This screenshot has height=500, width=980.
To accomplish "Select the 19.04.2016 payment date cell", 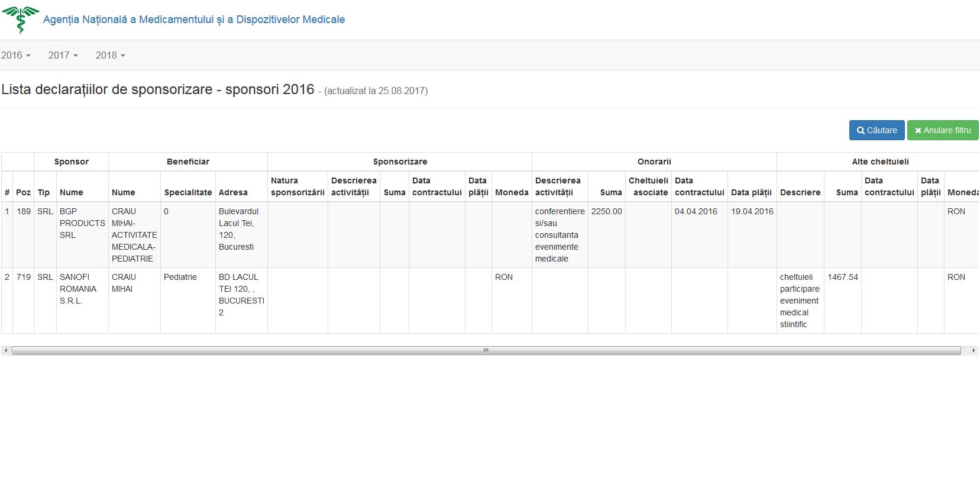I will tap(752, 211).
